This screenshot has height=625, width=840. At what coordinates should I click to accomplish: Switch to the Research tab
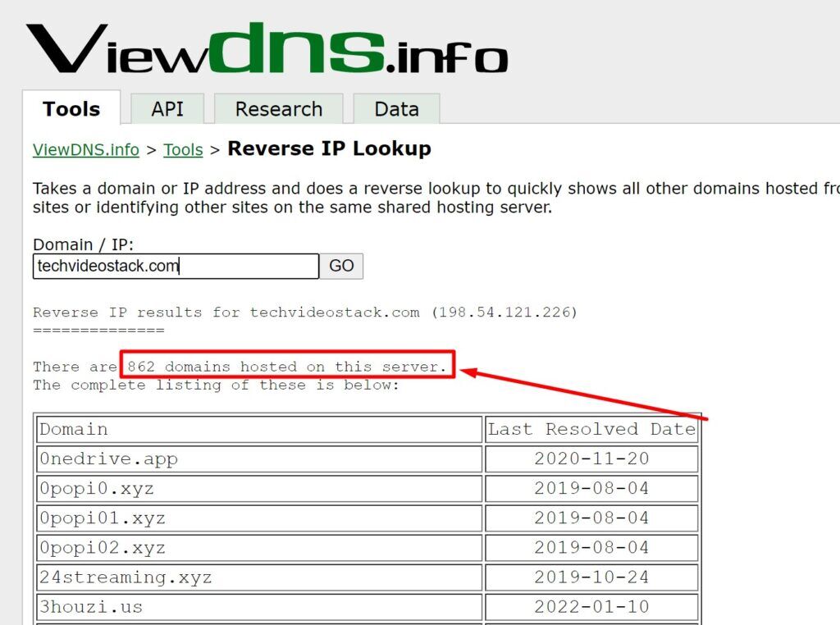[x=279, y=109]
